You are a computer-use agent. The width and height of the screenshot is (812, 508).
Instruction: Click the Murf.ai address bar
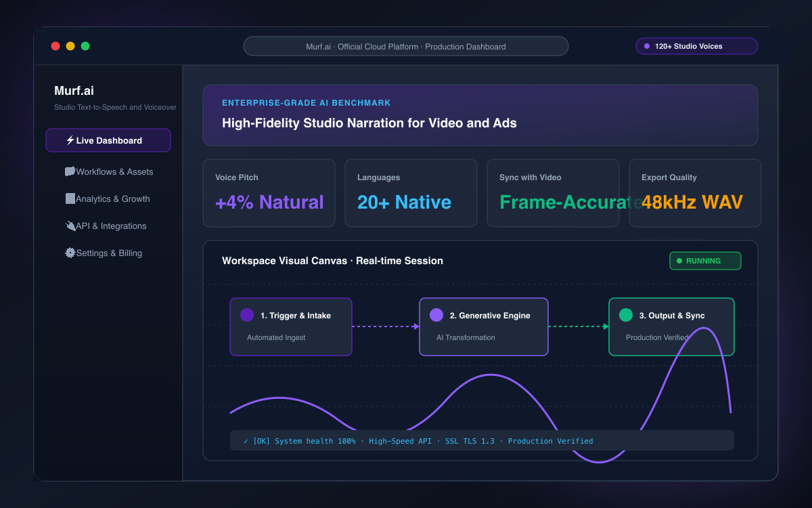[x=406, y=46]
